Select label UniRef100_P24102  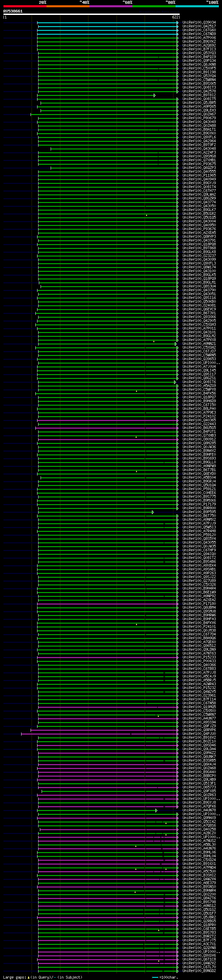click(199, 416)
